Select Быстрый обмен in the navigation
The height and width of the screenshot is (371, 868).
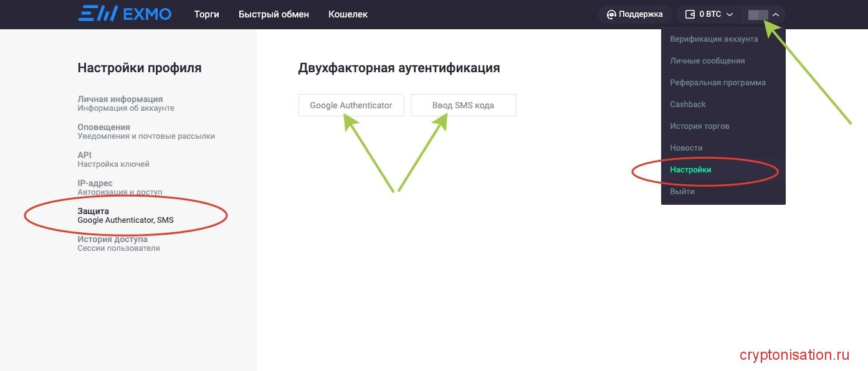click(273, 14)
